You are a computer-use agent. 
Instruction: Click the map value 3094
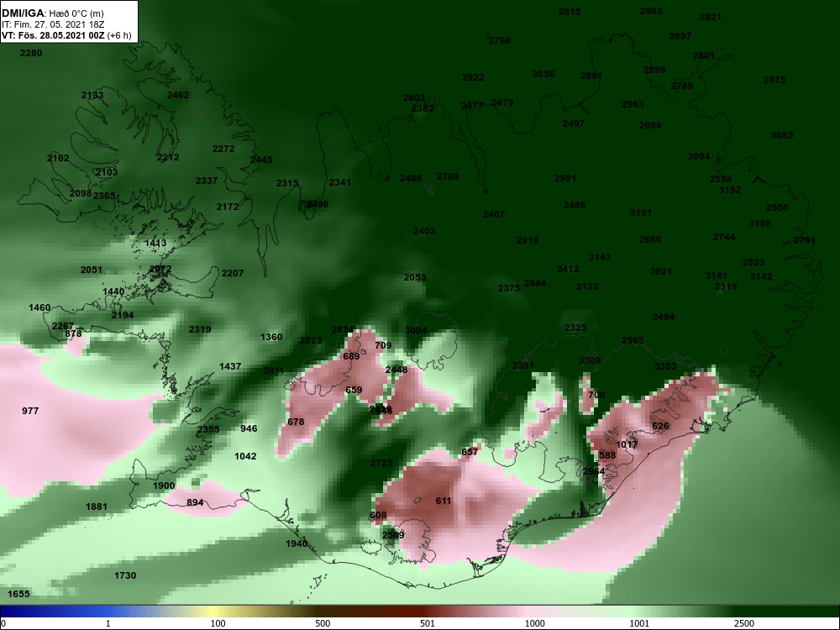[699, 157]
